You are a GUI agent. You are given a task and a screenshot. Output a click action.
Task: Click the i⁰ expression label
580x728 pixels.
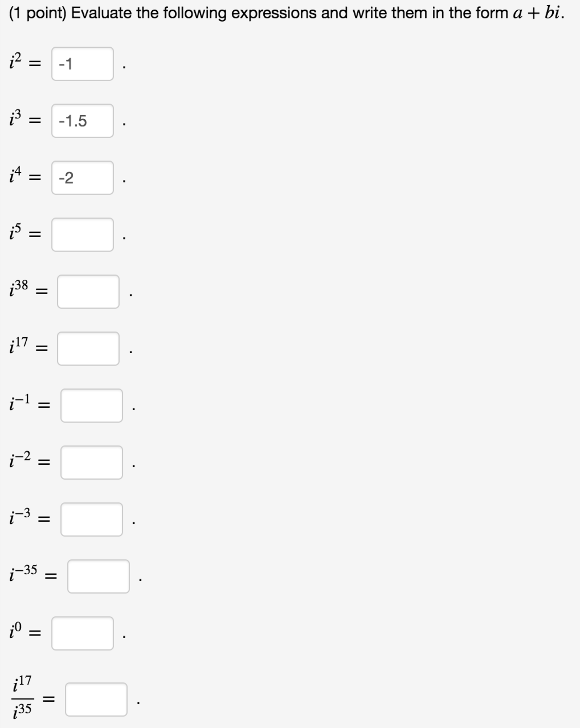pos(16,630)
